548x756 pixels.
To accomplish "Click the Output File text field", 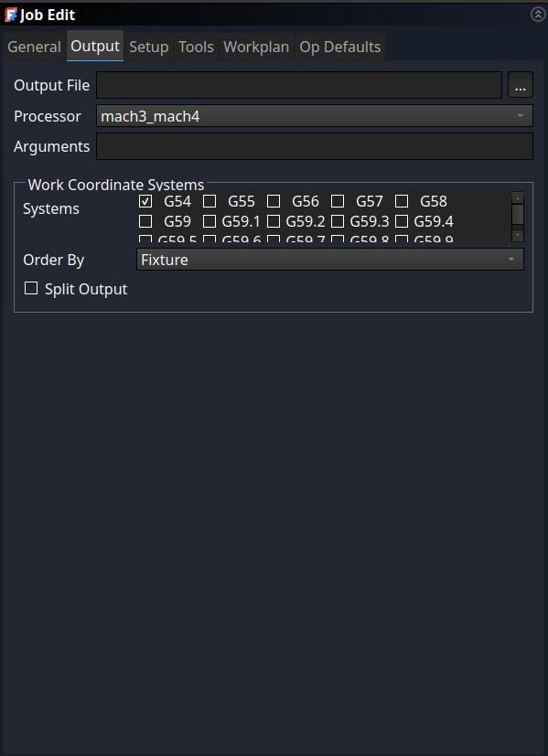I will [x=299, y=85].
